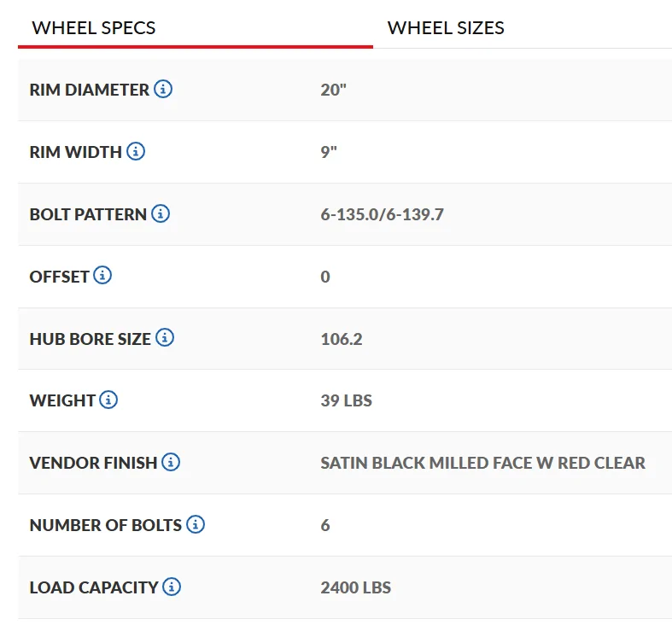This screenshot has height=625, width=672.
Task: Open the Rim Diameter info icon
Action: pos(163,89)
